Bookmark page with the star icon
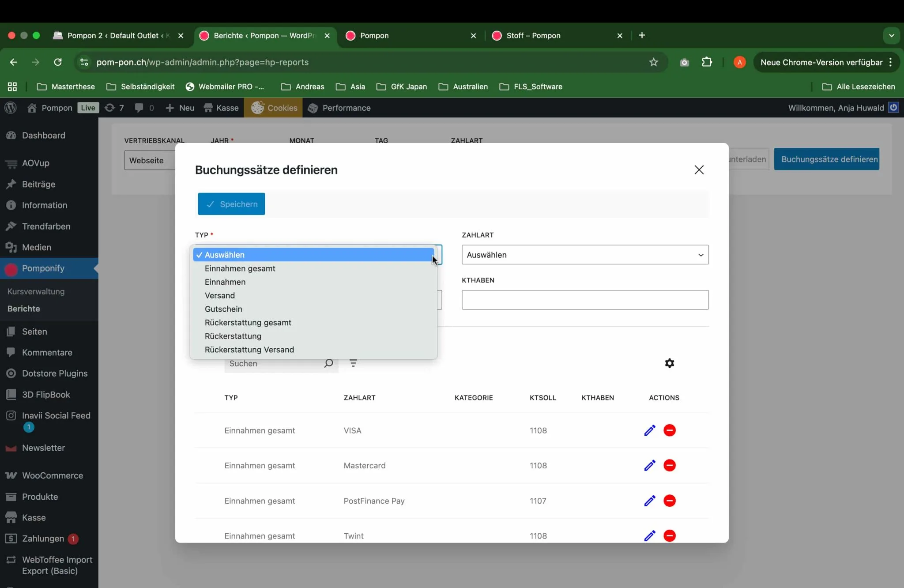The width and height of the screenshot is (904, 588). 653,62
